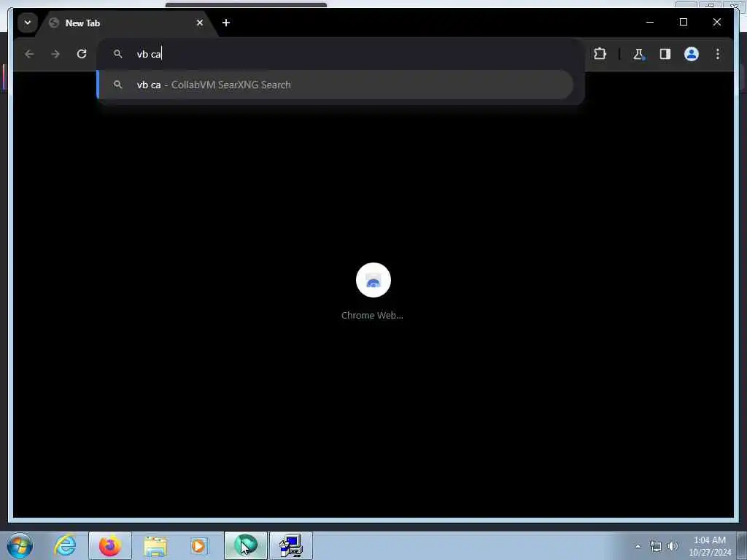Open Windows Explorer folder in taskbar
This screenshot has height=560, width=747.
155,545
